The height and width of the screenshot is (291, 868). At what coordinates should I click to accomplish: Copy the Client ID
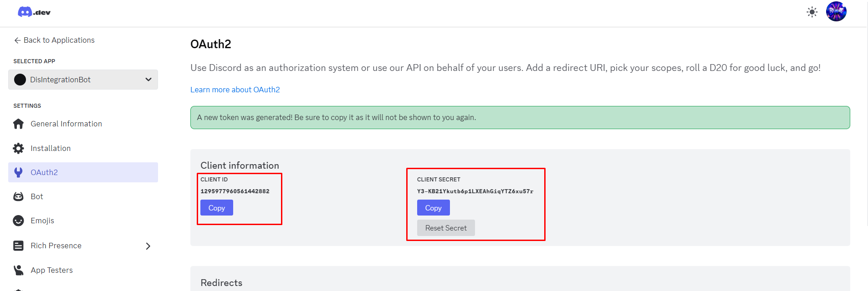[217, 208]
